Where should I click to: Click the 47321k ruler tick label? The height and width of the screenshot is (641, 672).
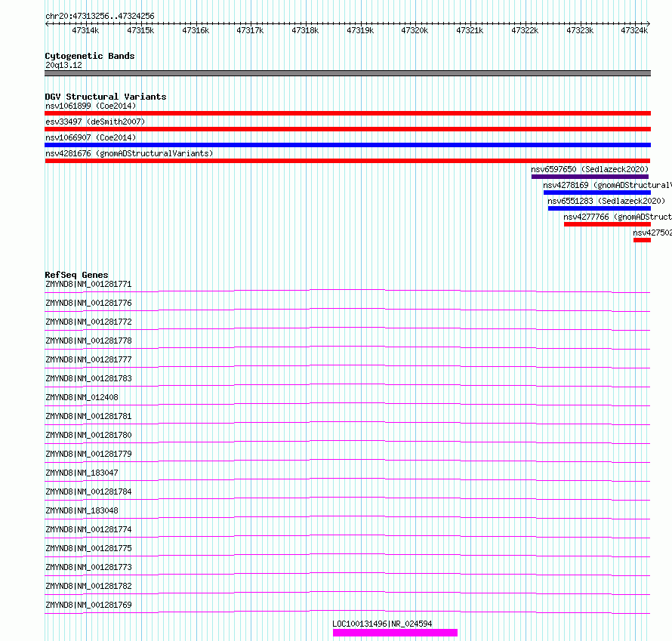pyautogui.click(x=470, y=30)
